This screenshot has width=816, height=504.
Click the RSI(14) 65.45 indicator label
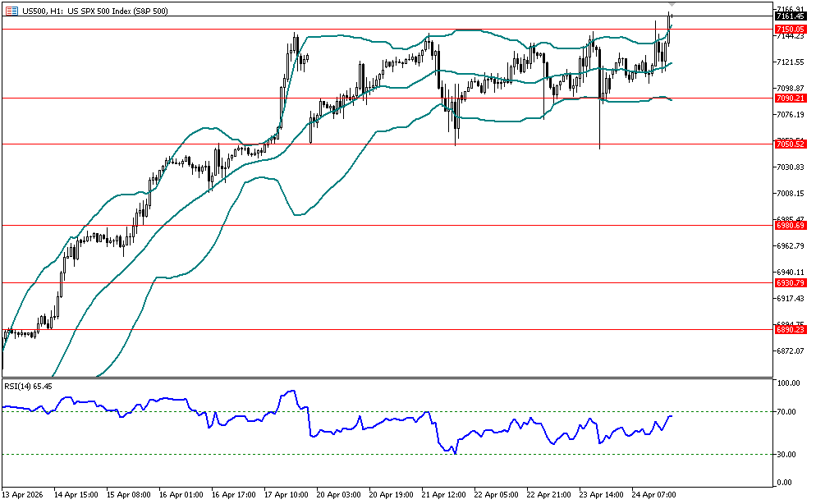(29, 386)
